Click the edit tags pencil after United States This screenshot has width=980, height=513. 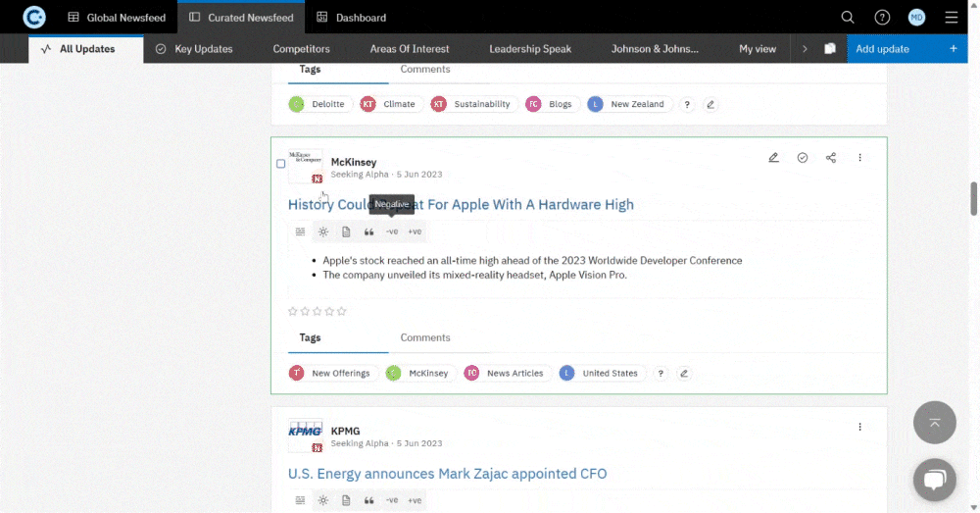[x=684, y=374]
